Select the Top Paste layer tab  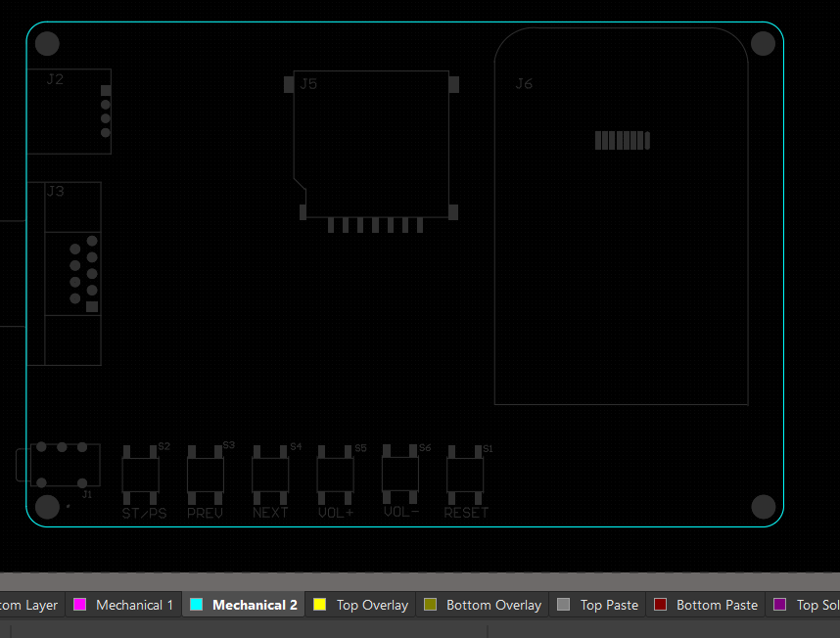(x=607, y=605)
